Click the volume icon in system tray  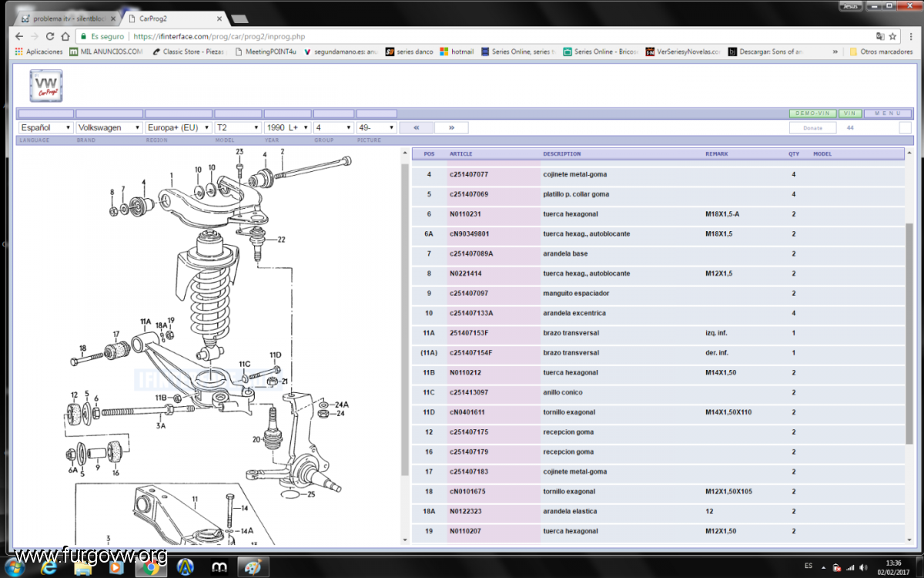click(862, 567)
